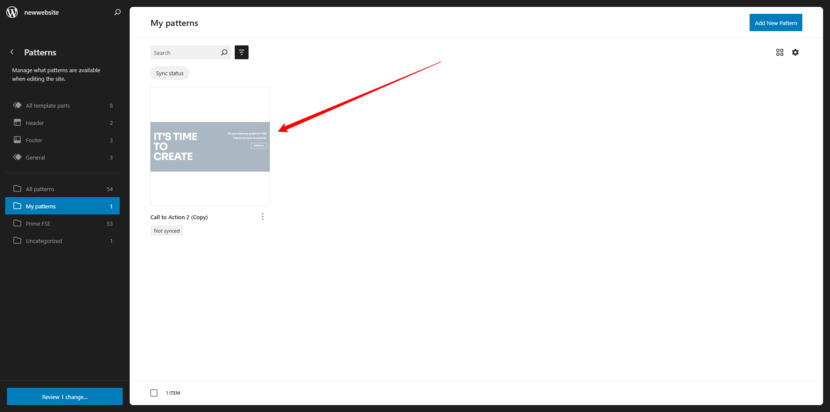Open the Sync status filter
The image size is (830, 412).
pos(169,73)
